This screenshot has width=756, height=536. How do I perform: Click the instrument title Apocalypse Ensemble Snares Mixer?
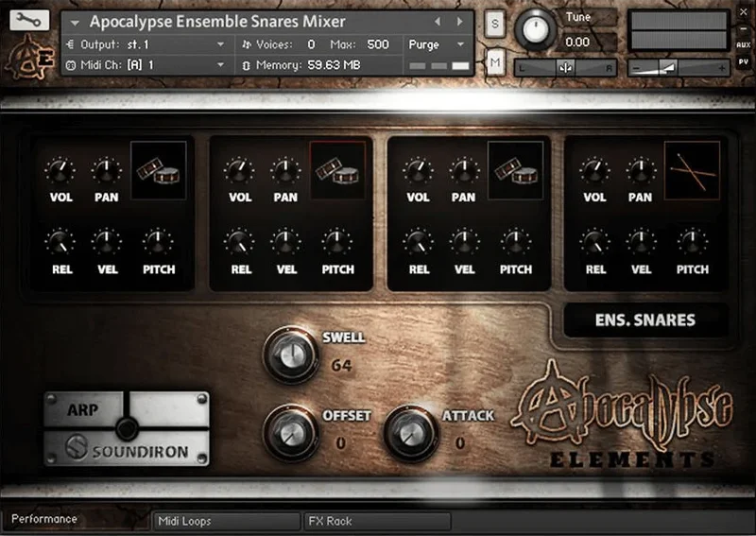[x=217, y=22]
